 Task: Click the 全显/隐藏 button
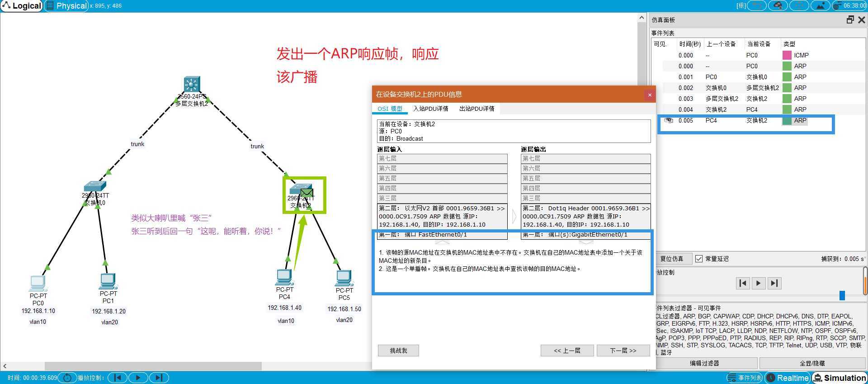(812, 363)
